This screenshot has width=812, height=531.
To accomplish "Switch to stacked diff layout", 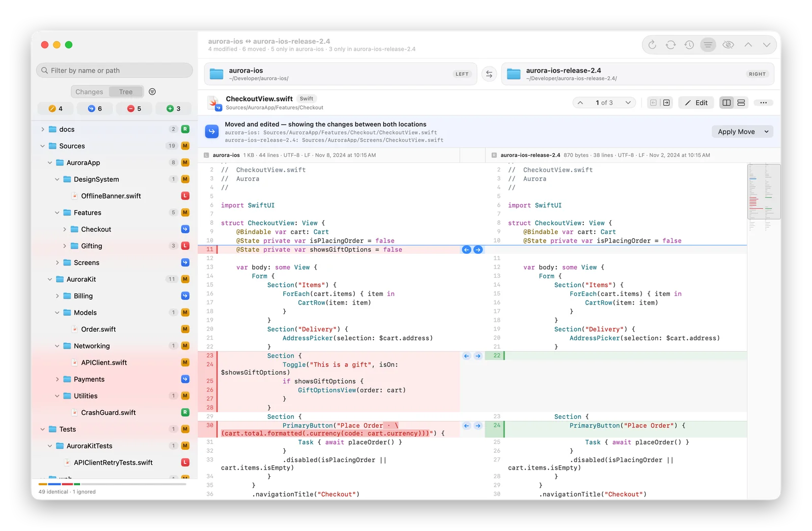I will [x=741, y=103].
